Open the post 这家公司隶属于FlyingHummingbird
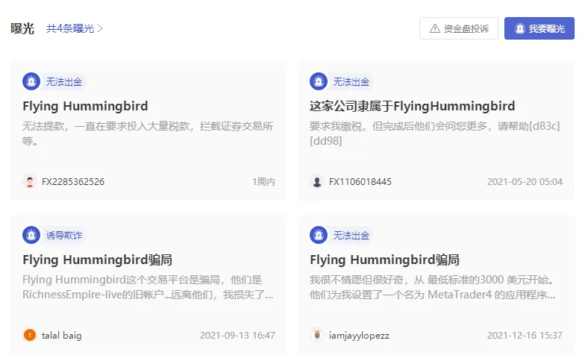This screenshot has height=364, width=588. tap(412, 107)
